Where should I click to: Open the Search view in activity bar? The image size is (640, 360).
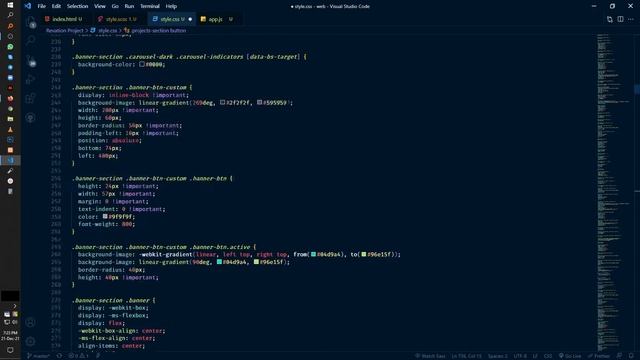31,40
